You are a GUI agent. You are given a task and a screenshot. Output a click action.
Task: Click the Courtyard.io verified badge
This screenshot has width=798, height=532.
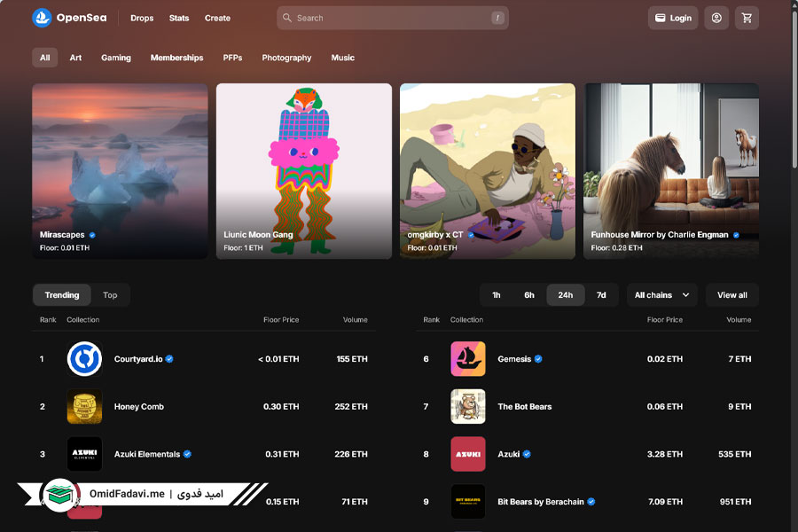[169, 359]
